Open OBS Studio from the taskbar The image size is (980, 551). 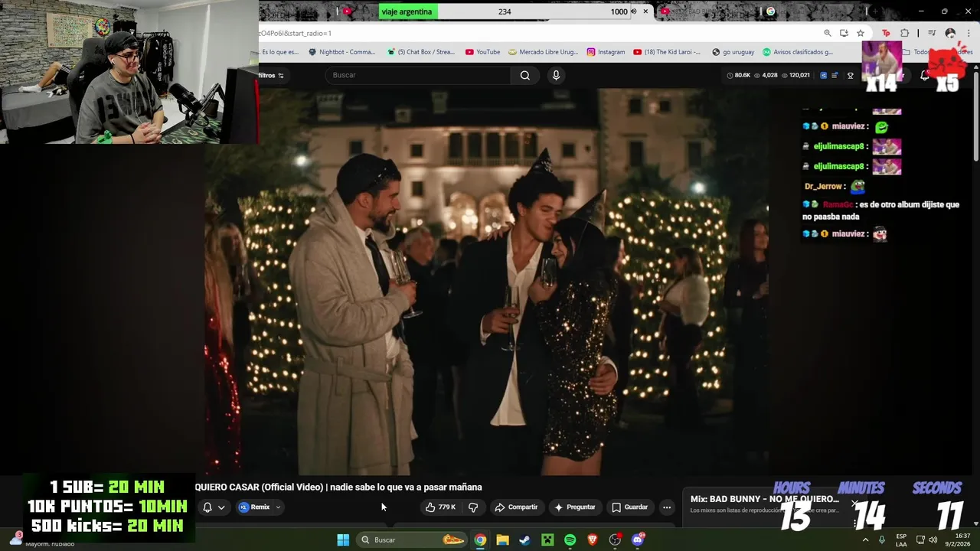pyautogui.click(x=615, y=540)
